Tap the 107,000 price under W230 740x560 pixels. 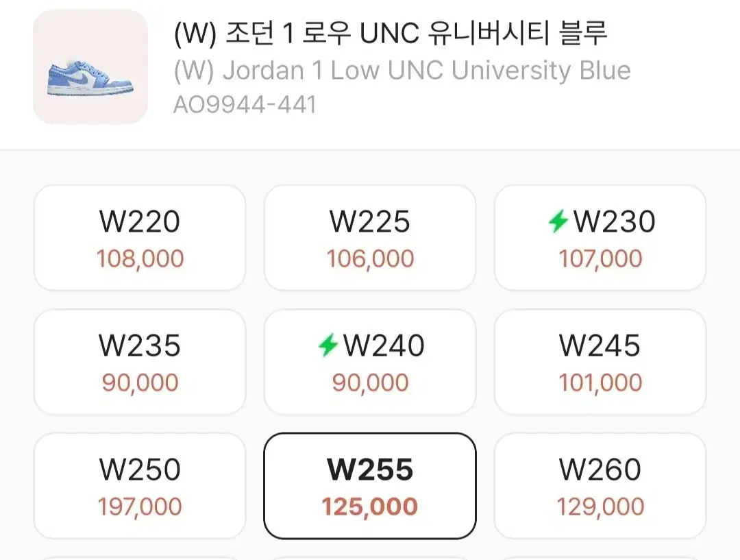pyautogui.click(x=600, y=259)
